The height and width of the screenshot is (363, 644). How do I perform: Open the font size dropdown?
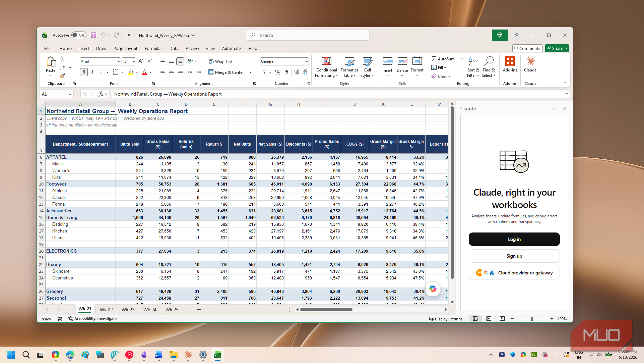point(134,61)
